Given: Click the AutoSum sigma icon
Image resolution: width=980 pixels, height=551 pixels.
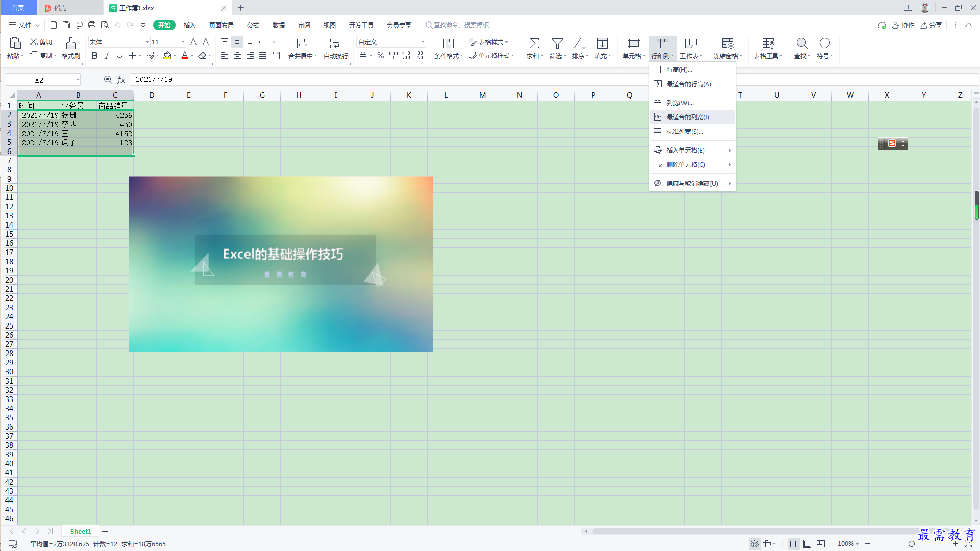Looking at the screenshot, I should click(x=534, y=43).
